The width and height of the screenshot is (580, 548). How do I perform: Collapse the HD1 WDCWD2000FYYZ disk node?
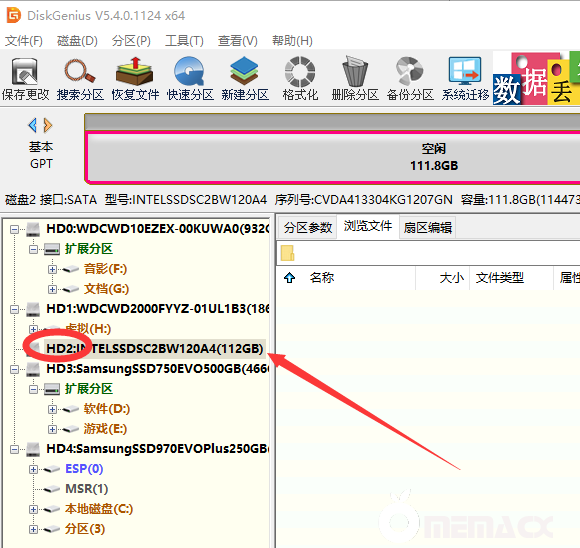point(14,309)
